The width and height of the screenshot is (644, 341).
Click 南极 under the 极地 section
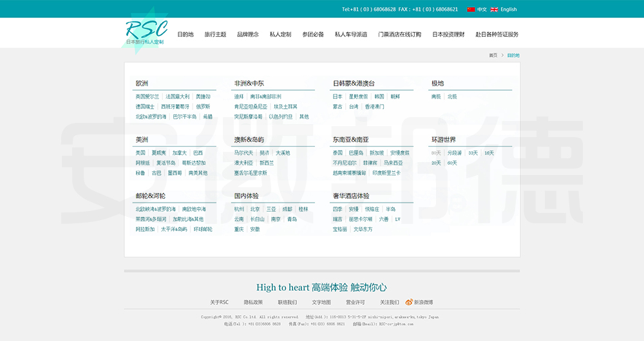tap(436, 97)
